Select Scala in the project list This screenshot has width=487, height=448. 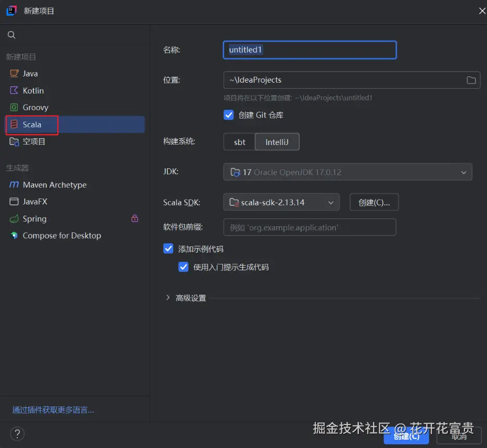[x=75, y=124]
